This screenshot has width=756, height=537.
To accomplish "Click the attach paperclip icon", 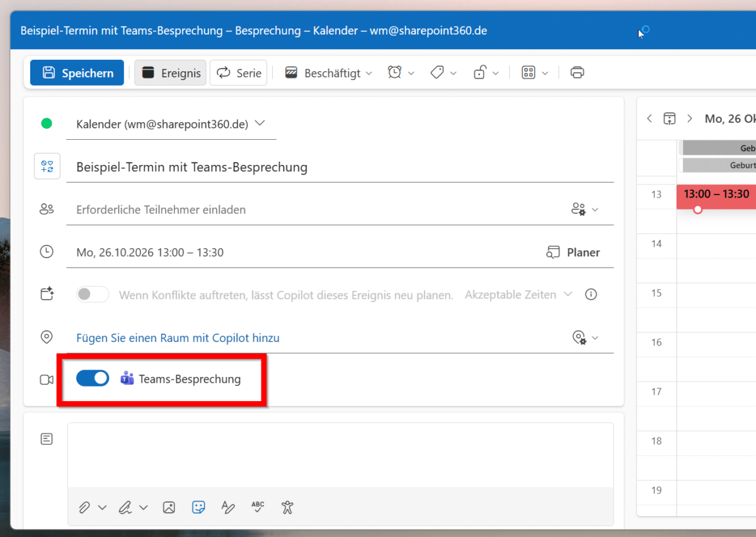I will click(x=84, y=507).
